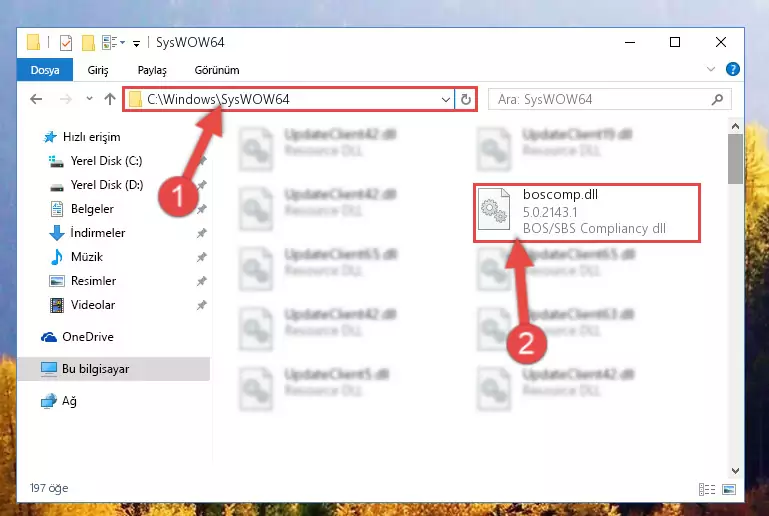Screen dimensions: 769x516
Task: Click the pin icon next to Müzik
Action: pos(202,257)
